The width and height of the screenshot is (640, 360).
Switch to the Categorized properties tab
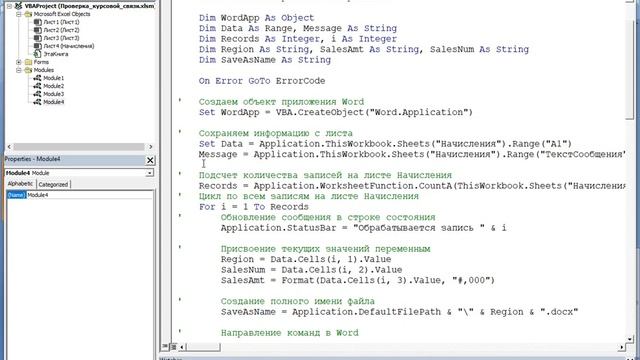(x=53, y=184)
